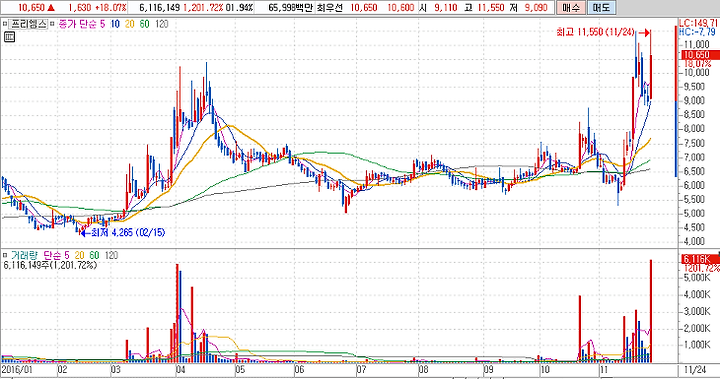This screenshot has width=720, height=379.
Task: Select price chart MA period 5
Action: pyautogui.click(x=103, y=24)
